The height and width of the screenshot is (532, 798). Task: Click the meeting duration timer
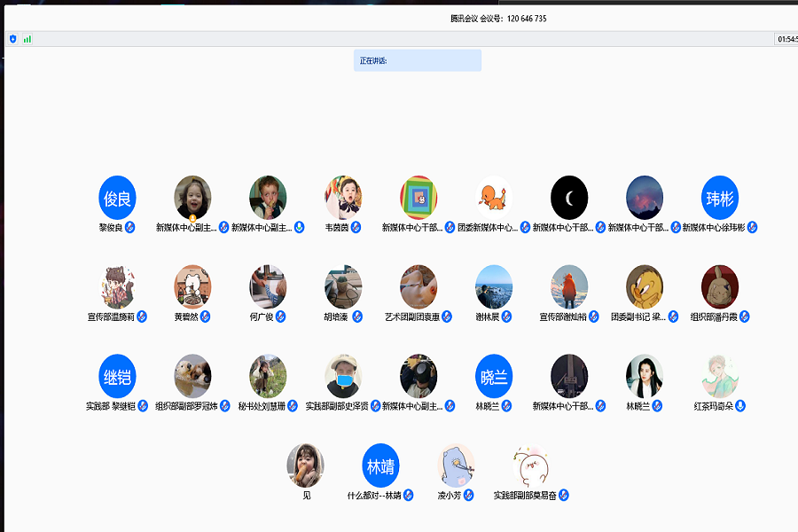click(x=786, y=39)
